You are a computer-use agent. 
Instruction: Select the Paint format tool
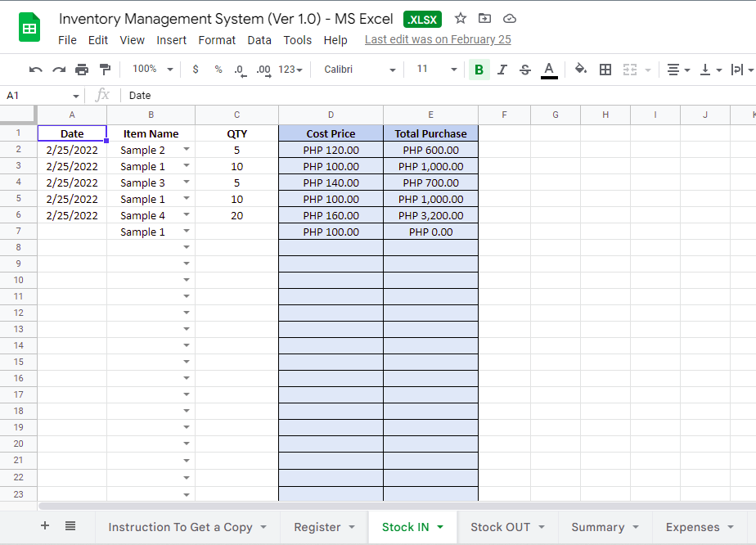(105, 70)
